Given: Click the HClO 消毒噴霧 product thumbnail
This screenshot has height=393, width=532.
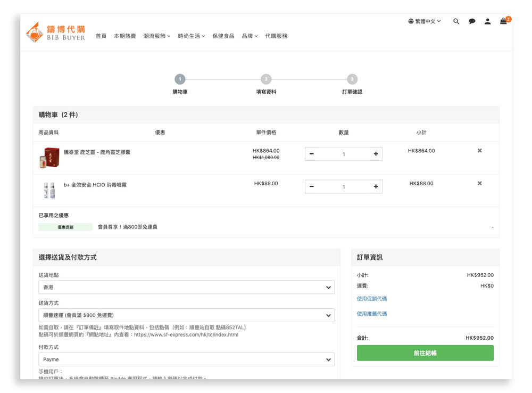Looking at the screenshot, I should [49, 190].
